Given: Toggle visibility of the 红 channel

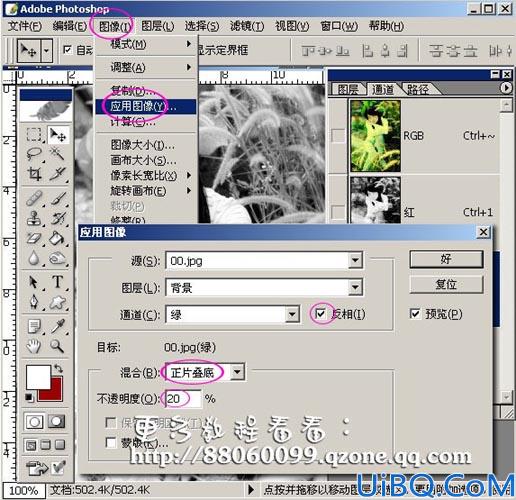Looking at the screenshot, I should [338, 212].
